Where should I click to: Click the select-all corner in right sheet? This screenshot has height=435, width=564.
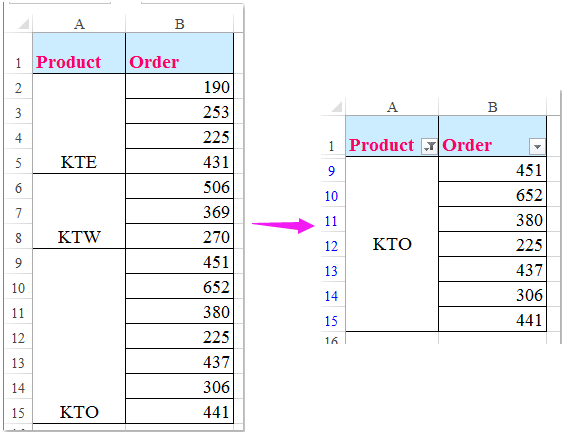[333, 107]
